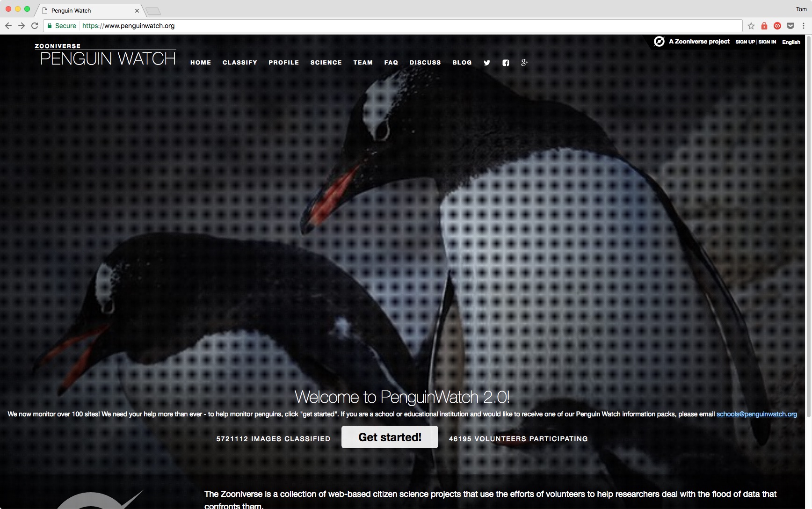Click the browser back navigation arrow

click(x=8, y=26)
